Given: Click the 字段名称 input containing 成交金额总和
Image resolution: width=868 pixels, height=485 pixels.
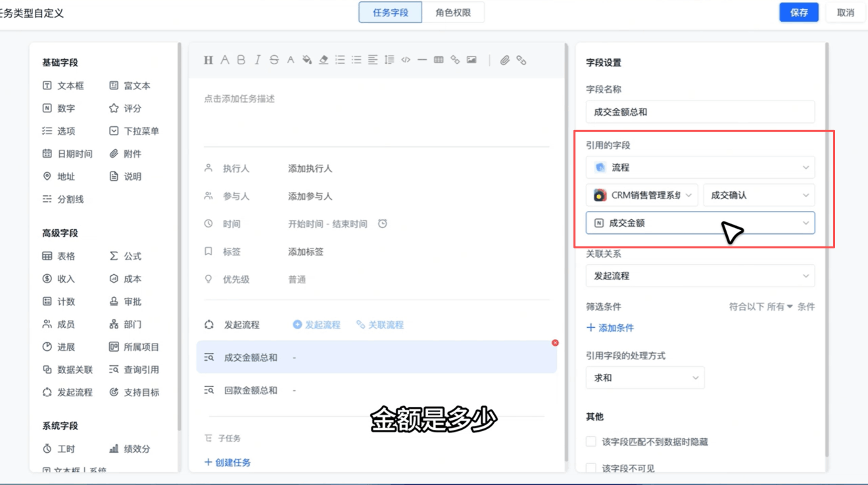Looking at the screenshot, I should 700,112.
